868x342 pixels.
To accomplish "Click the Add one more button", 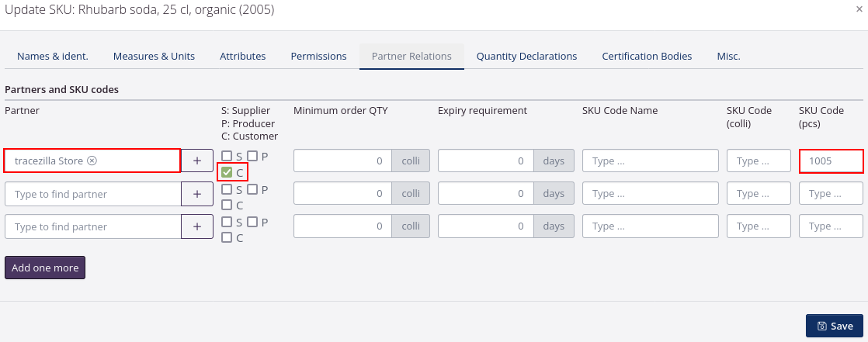I will (45, 268).
